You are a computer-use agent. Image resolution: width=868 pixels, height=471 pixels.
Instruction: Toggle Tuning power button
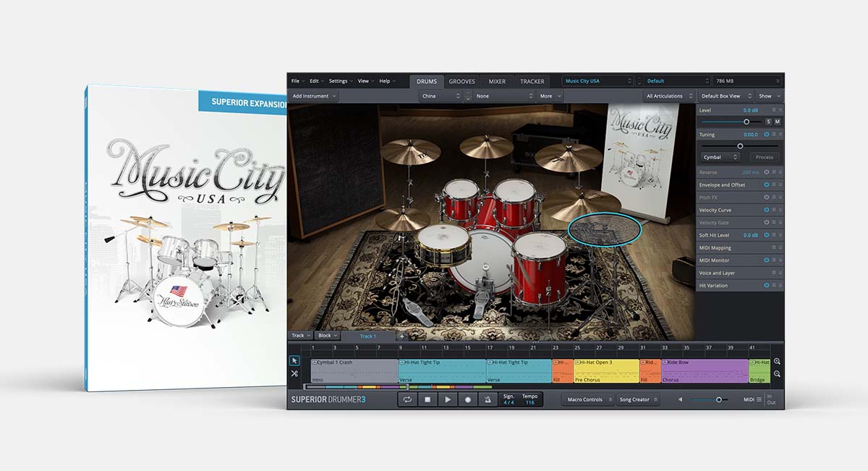click(x=766, y=135)
